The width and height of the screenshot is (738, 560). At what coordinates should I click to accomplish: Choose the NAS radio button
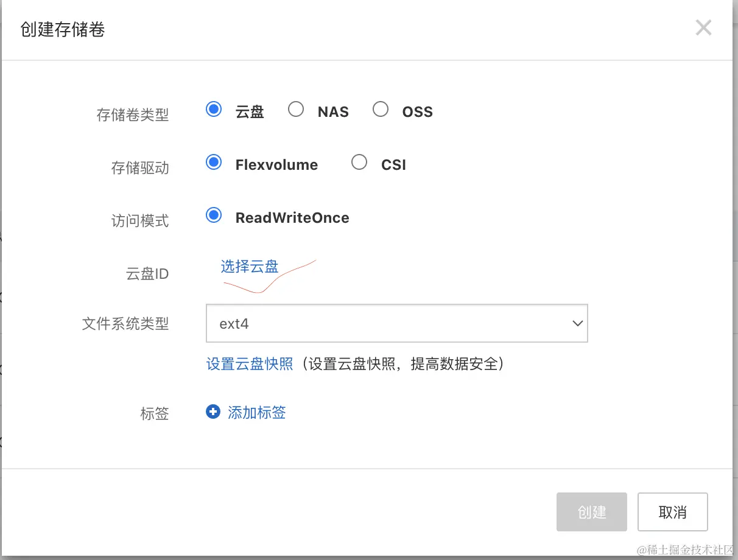pyautogui.click(x=296, y=110)
